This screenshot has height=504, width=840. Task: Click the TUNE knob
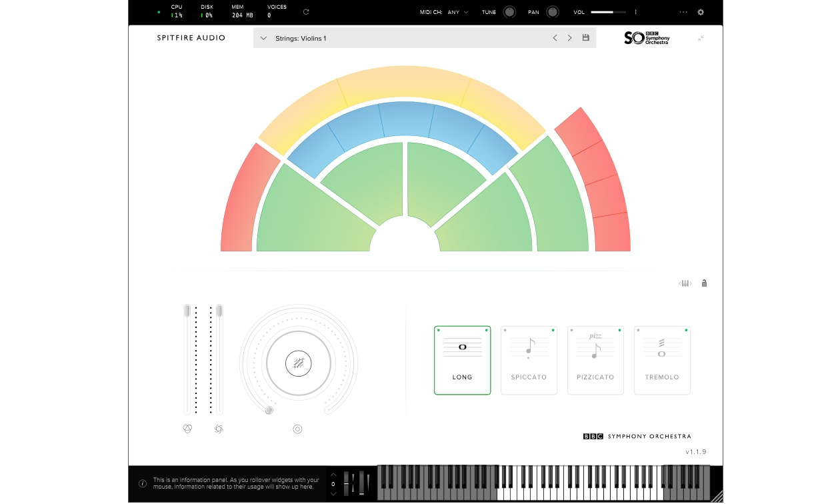(509, 12)
